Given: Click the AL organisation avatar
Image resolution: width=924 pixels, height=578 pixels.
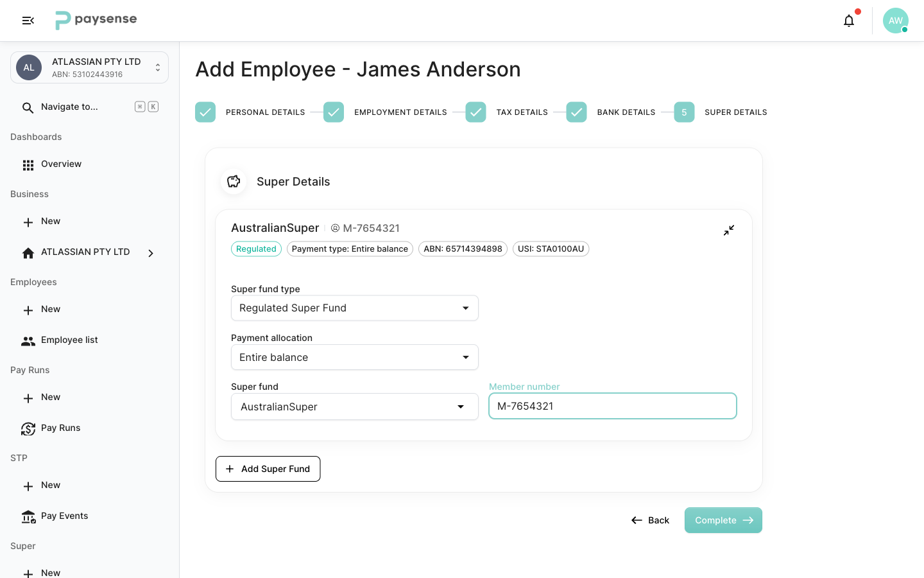Looking at the screenshot, I should tap(29, 67).
